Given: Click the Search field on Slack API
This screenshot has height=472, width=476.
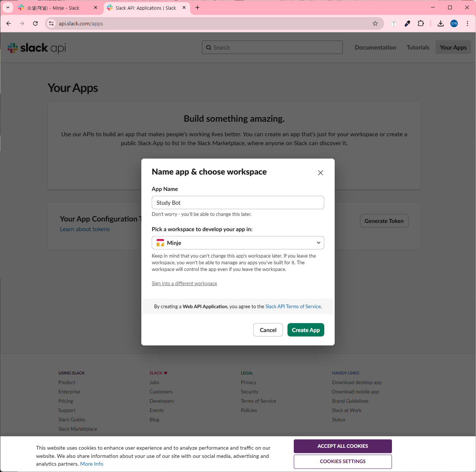Looking at the screenshot, I should point(272,47).
